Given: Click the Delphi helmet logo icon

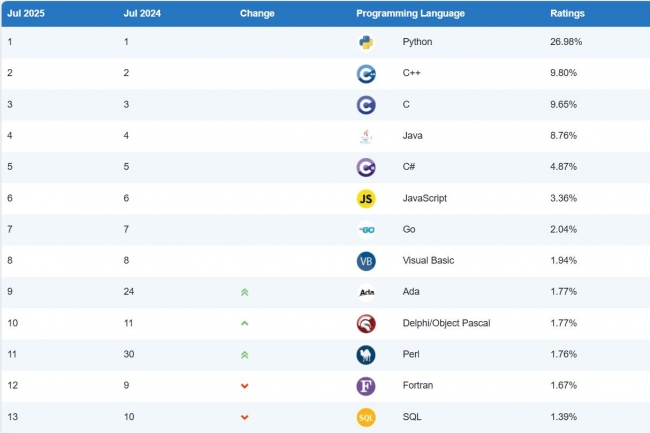Looking at the screenshot, I should [366, 324].
